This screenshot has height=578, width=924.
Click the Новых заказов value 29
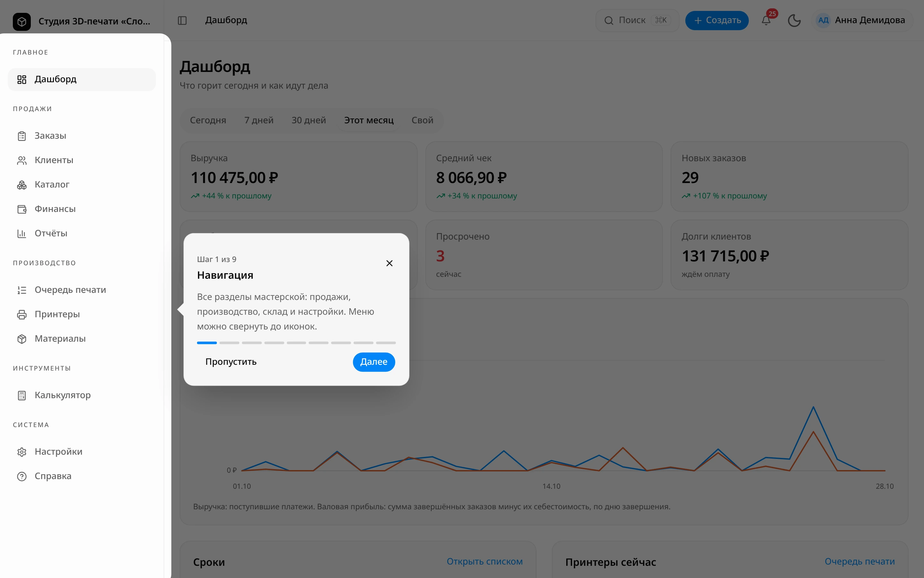(x=690, y=178)
